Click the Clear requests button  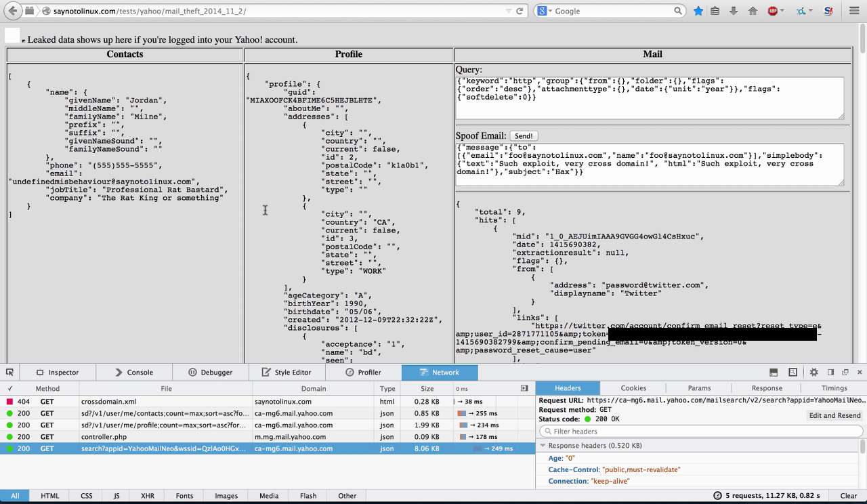[849, 496]
